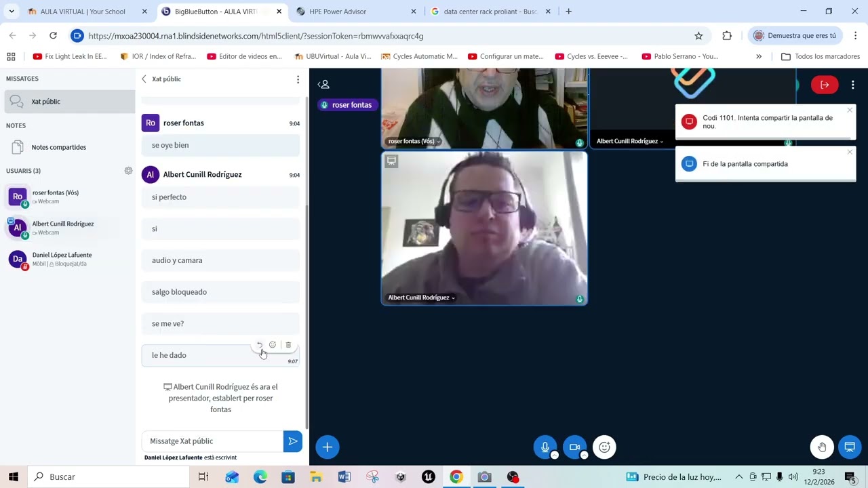868x488 pixels.
Task: Open the meeting options three-dot menu
Action: click(x=852, y=85)
